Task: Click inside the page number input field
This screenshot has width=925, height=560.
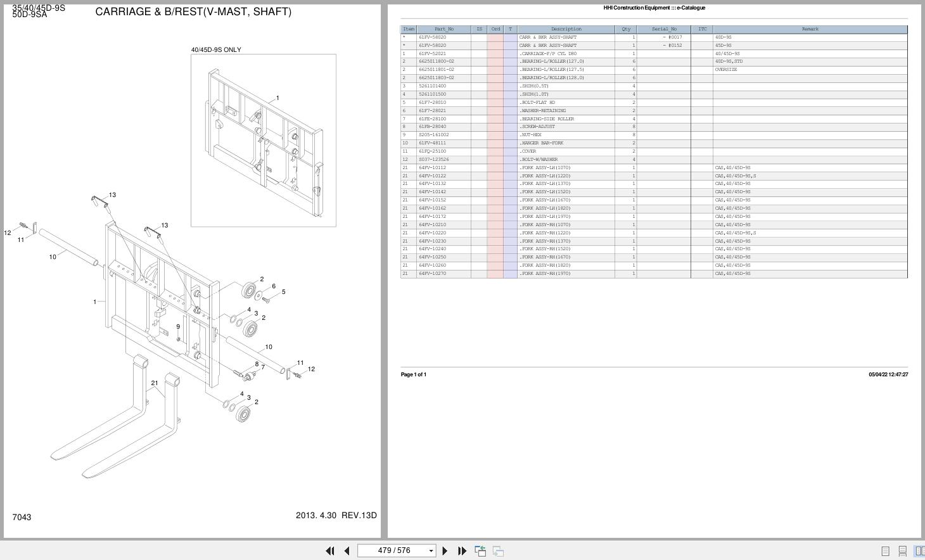Action: [x=393, y=550]
